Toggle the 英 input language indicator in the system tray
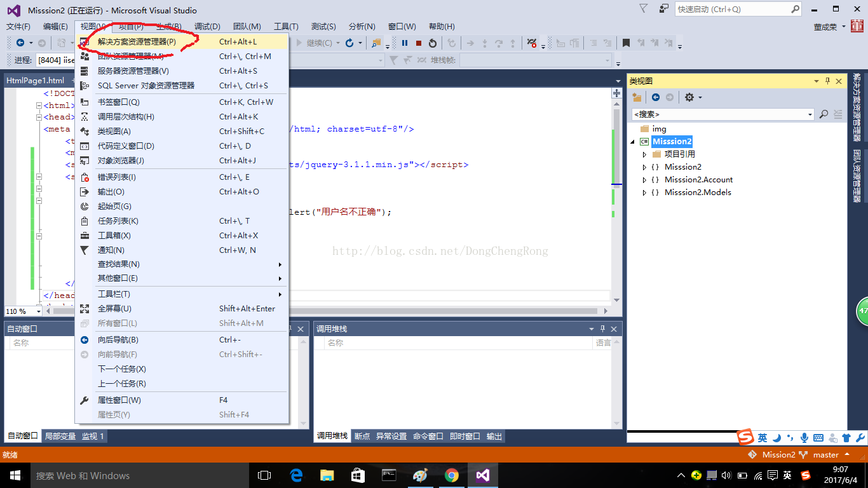868x488 pixels. [x=787, y=475]
